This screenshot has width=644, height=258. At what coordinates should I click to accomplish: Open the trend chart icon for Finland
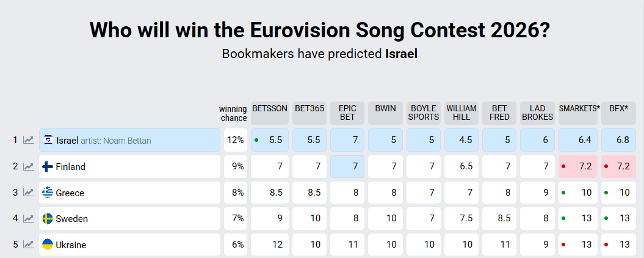point(28,166)
